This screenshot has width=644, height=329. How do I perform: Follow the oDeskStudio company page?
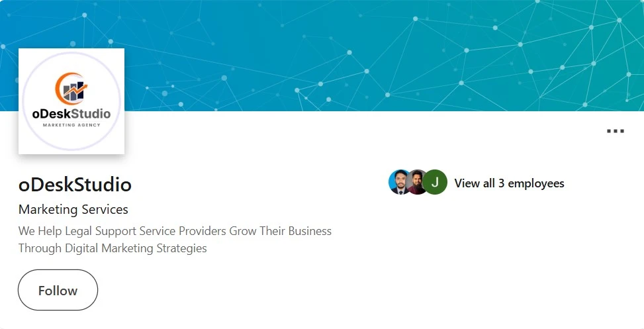click(58, 290)
